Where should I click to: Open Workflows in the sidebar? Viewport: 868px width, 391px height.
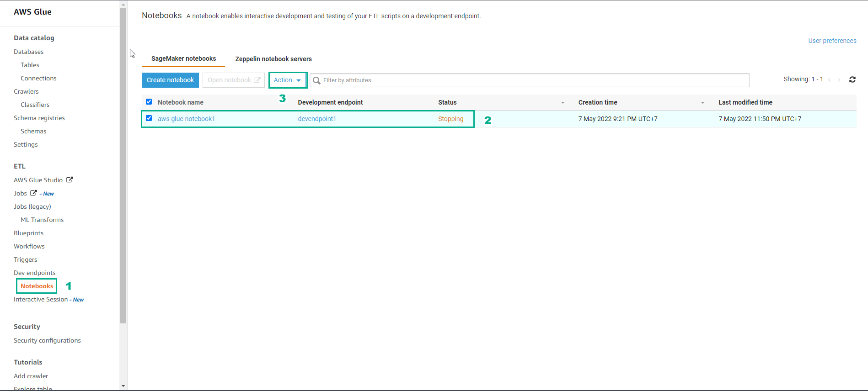[29, 246]
